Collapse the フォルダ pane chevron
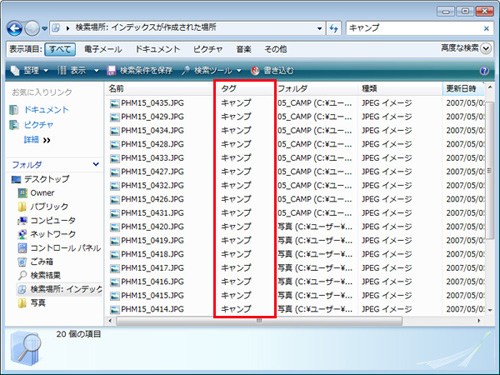Viewport: 500px width, 375px height. [x=96, y=164]
